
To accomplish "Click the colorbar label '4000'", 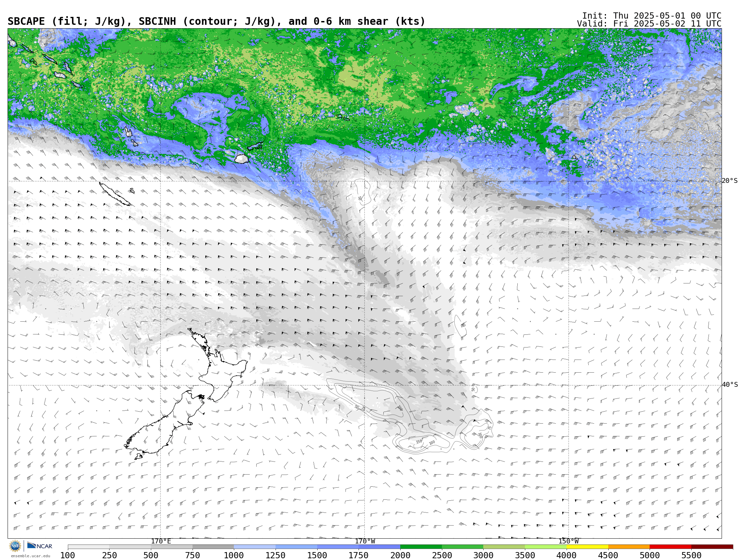I will pyautogui.click(x=567, y=556).
